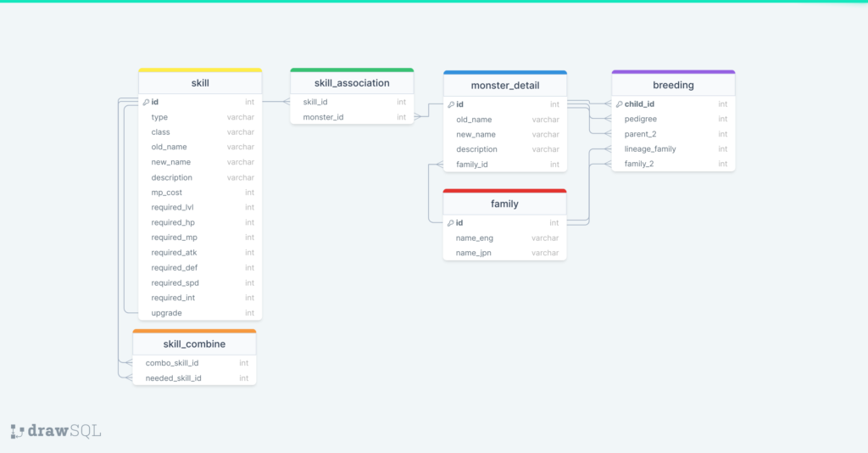Click the drawSQL logo icon
Screen dimensions: 868x453
click(18, 431)
